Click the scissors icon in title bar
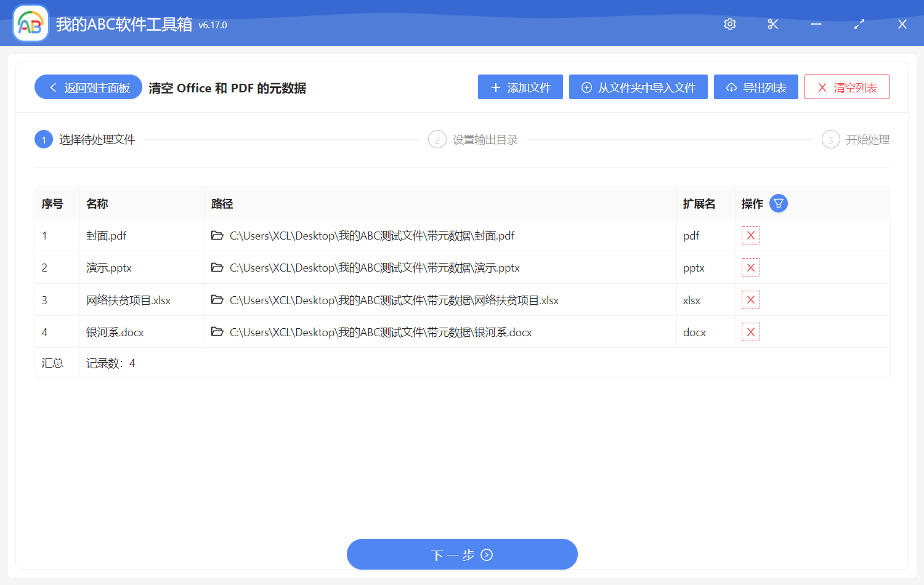Screen dimensions: 924x585 click(x=773, y=24)
